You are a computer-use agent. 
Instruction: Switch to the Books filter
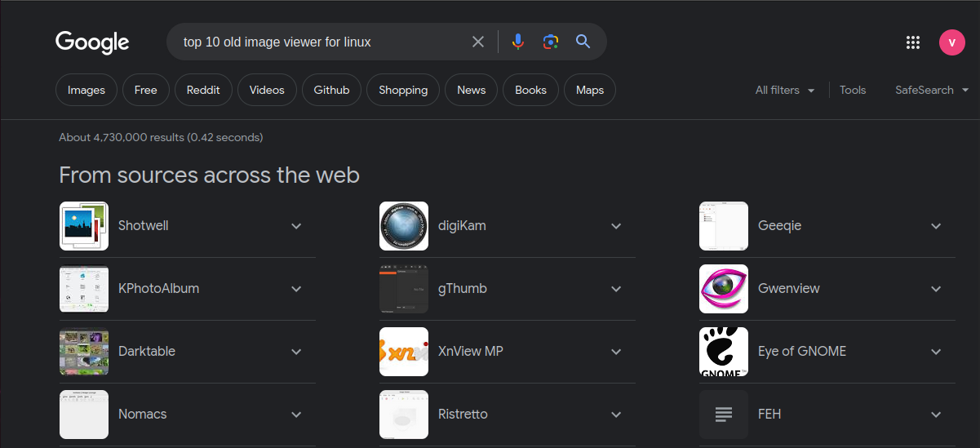click(x=530, y=90)
